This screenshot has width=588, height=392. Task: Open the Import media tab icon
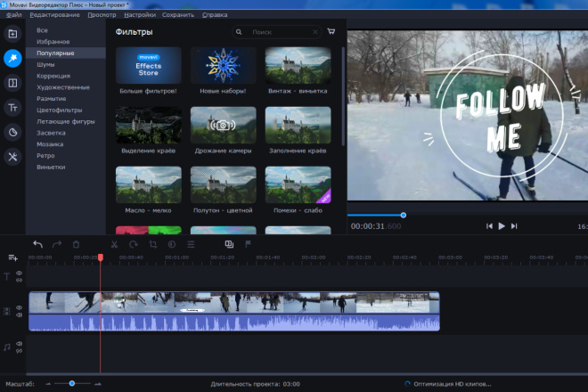[12, 34]
